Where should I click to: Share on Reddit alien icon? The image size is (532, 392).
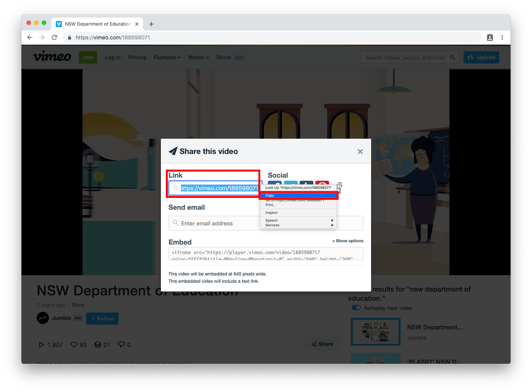(339, 188)
